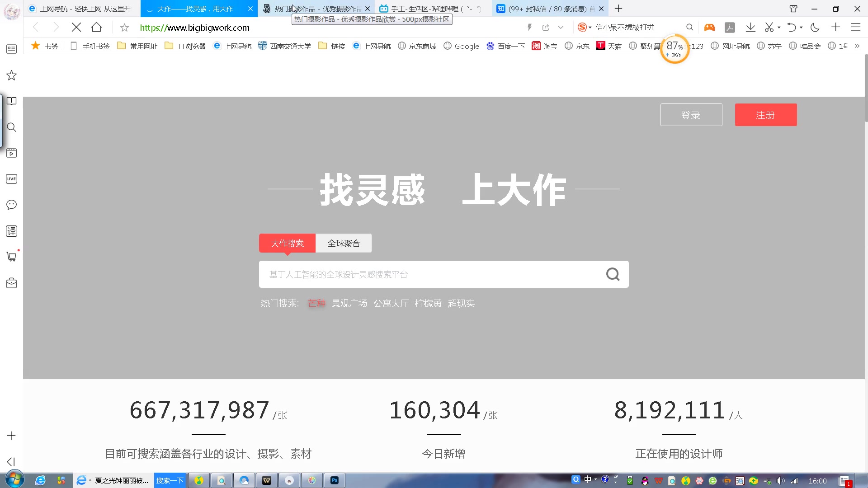Open the chat bubble sidebar icon

pos(11,205)
